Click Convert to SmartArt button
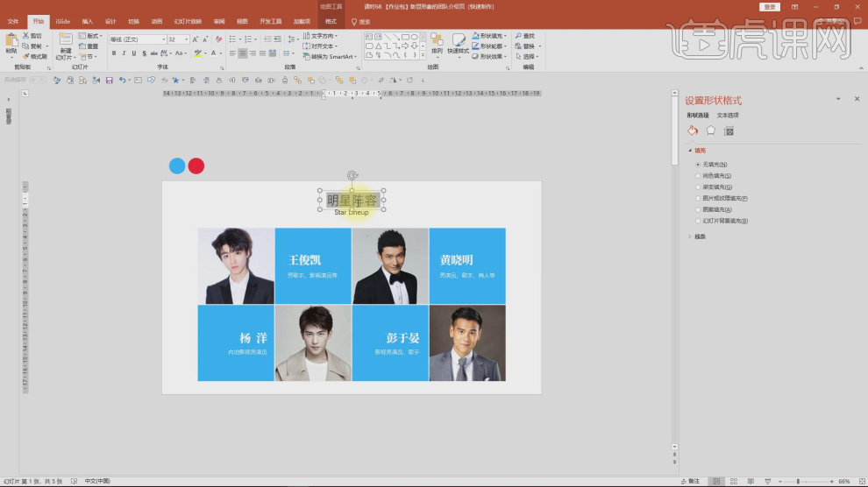 click(331, 56)
